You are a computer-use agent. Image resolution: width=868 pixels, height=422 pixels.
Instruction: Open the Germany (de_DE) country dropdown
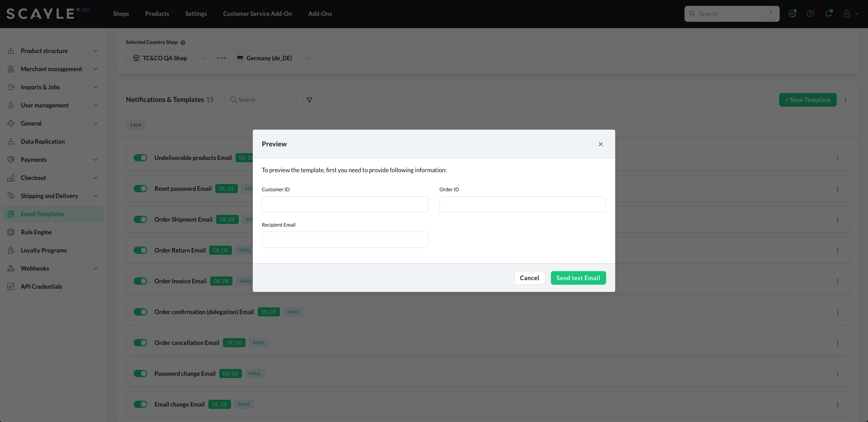point(273,58)
